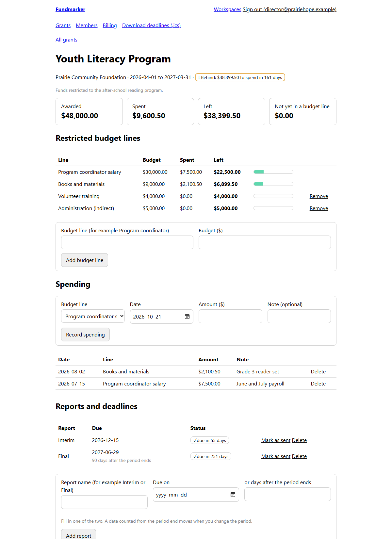
Task: Focus the days after period ends input
Action: (x=287, y=494)
